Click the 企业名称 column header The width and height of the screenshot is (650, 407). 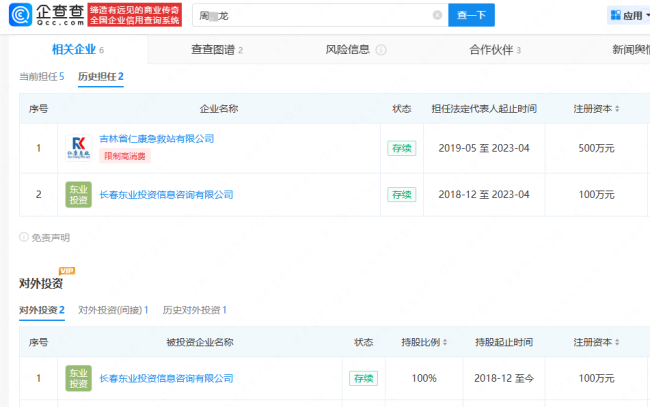click(x=219, y=109)
